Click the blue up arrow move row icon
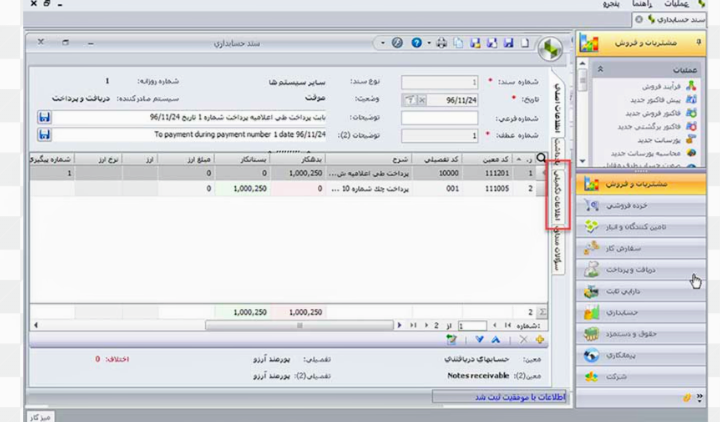 [496, 340]
